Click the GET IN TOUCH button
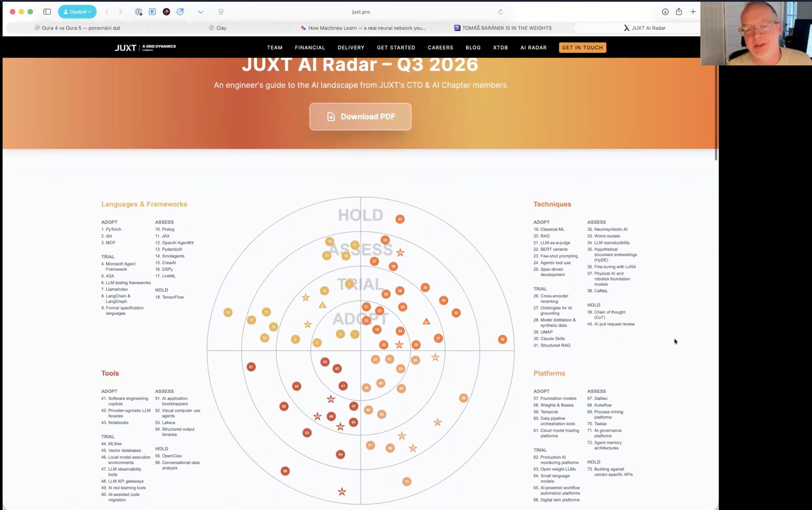The height and width of the screenshot is (510, 812). pos(582,48)
